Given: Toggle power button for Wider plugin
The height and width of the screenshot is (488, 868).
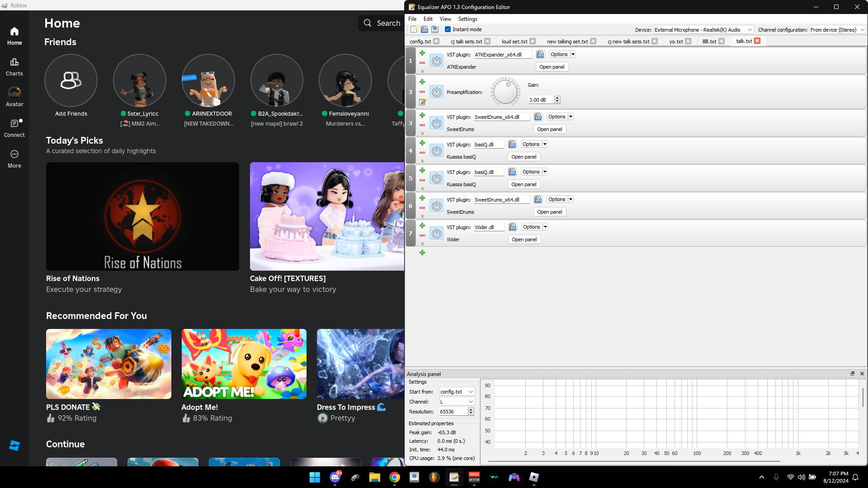Looking at the screenshot, I should [x=436, y=233].
